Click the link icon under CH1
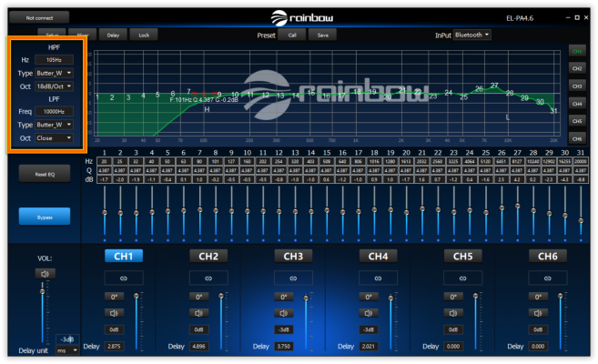This screenshot has height=364, width=598. point(124,278)
